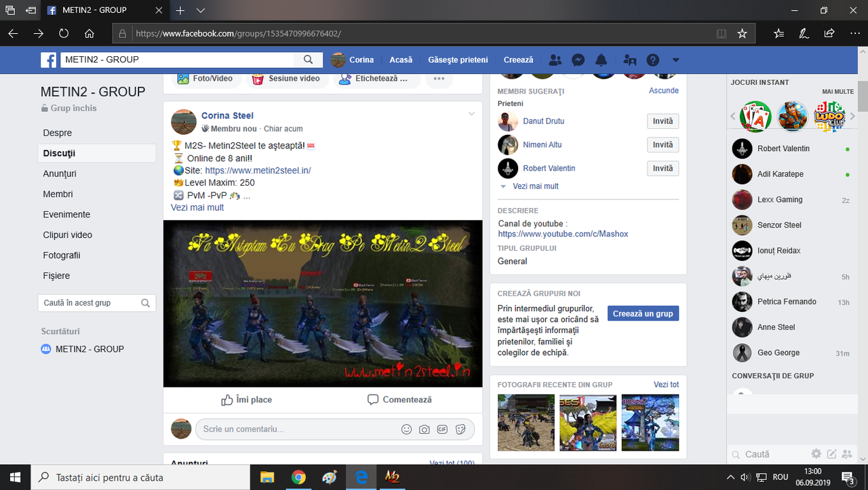Click Comentează on the post
Screen dimensions: 868x490
tap(399, 400)
